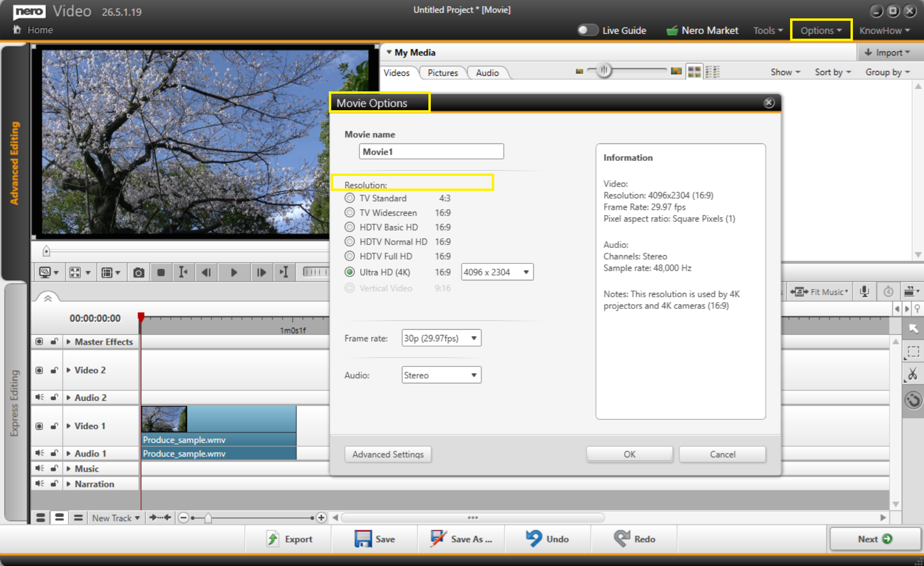
Task: Open the New Track dropdown
Action: [116, 518]
